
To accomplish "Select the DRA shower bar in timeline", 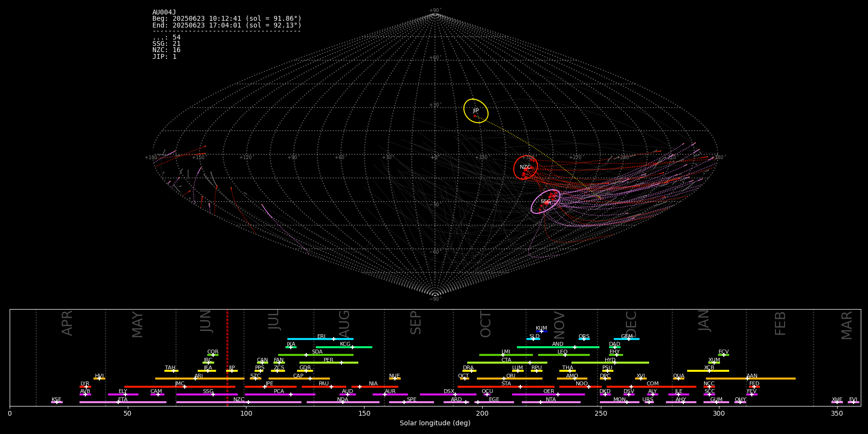I will click(469, 371).
